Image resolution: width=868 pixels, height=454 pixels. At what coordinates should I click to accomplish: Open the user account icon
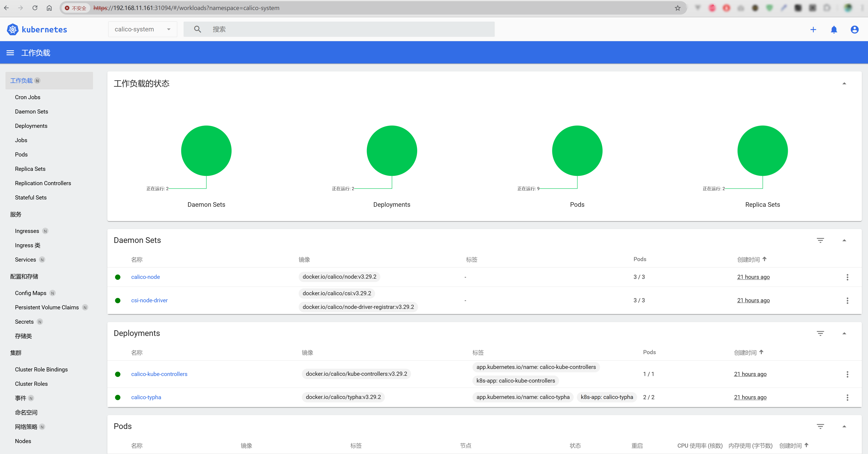(x=855, y=30)
